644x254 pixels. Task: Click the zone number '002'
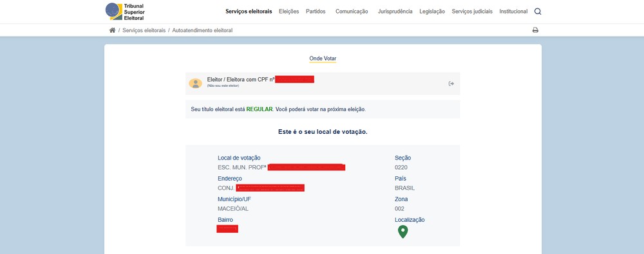tap(399, 208)
